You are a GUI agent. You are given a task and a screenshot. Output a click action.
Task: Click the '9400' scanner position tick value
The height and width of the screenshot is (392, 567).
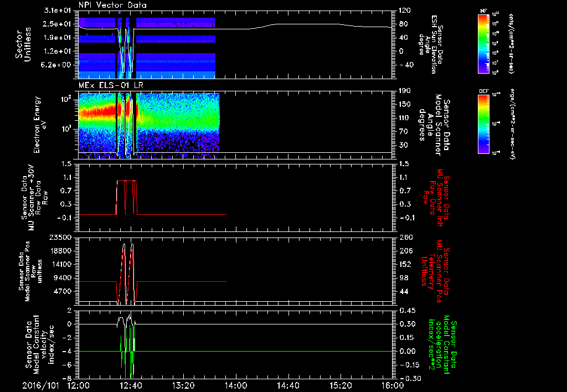coord(63,278)
